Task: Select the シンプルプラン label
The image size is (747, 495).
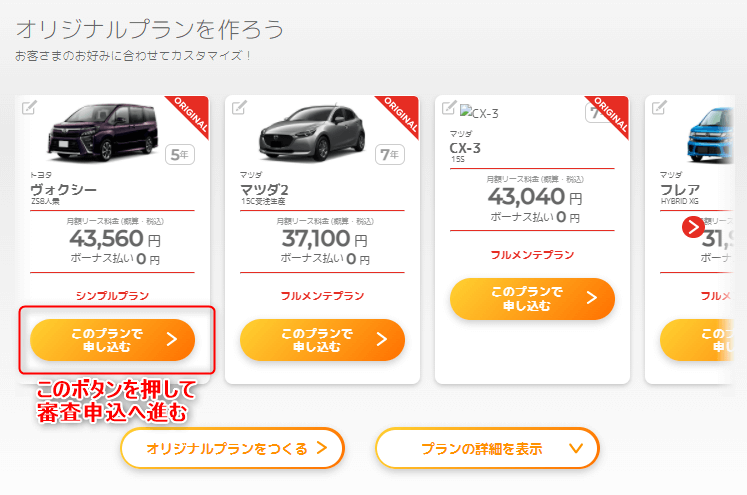Action: click(x=112, y=296)
